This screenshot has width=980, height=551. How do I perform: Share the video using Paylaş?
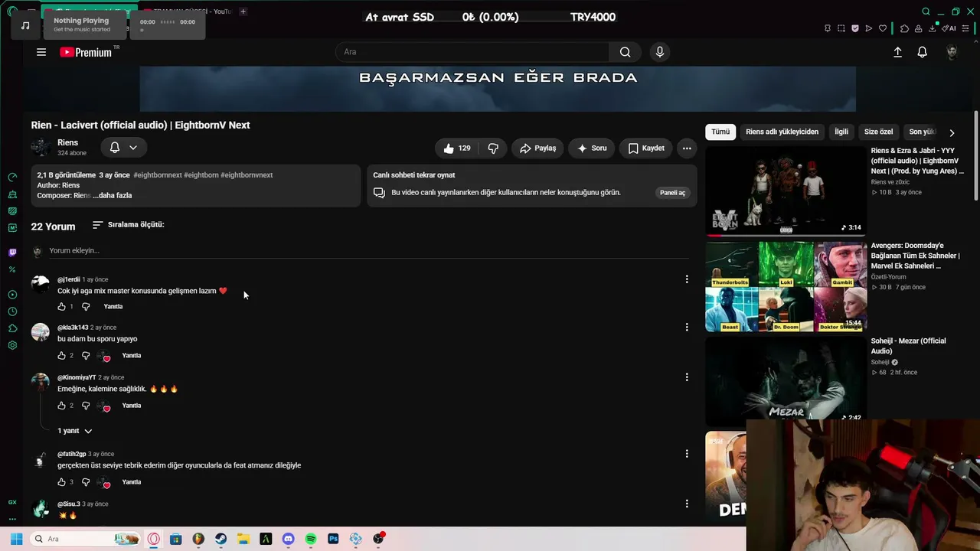coord(537,148)
